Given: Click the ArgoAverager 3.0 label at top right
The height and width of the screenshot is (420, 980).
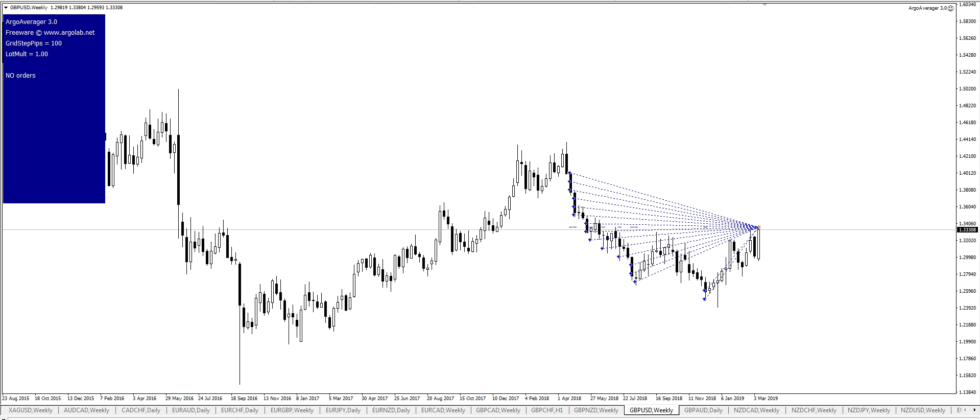Looking at the screenshot, I should point(927,8).
